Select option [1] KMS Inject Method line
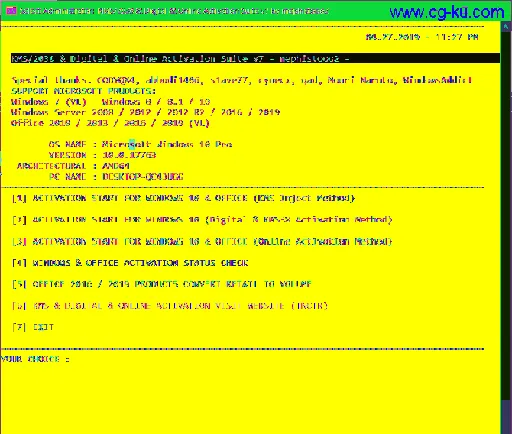This screenshot has width=512, height=434. pos(183,198)
